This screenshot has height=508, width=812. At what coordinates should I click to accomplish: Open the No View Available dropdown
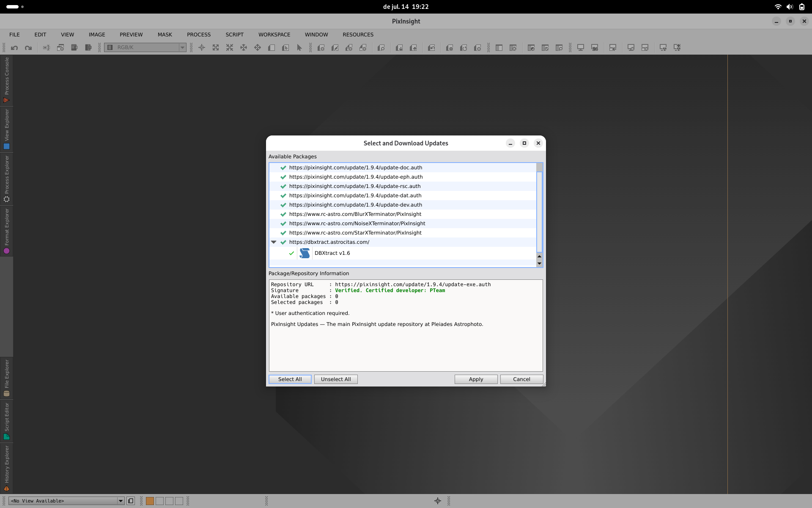coord(121,501)
